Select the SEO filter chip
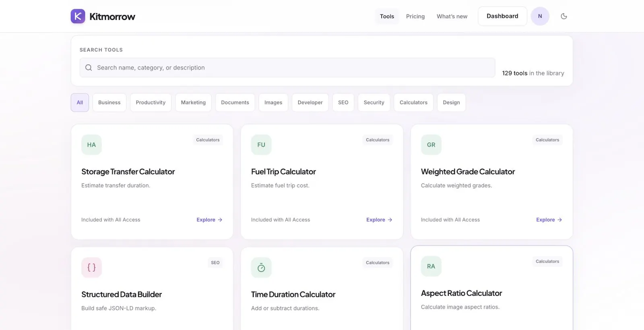The image size is (644, 330). pos(343,103)
